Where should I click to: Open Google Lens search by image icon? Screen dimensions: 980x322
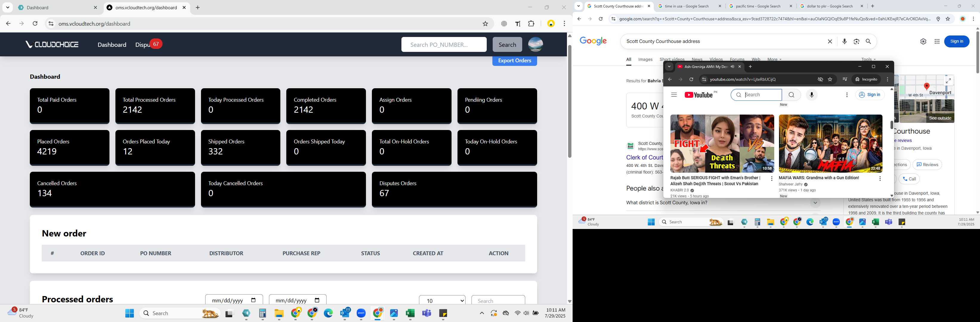(856, 41)
